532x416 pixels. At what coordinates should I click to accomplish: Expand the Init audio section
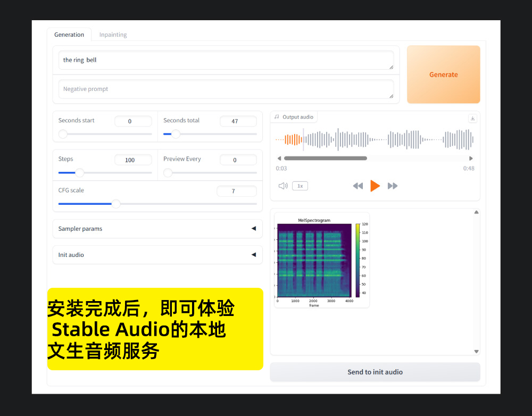(x=157, y=254)
